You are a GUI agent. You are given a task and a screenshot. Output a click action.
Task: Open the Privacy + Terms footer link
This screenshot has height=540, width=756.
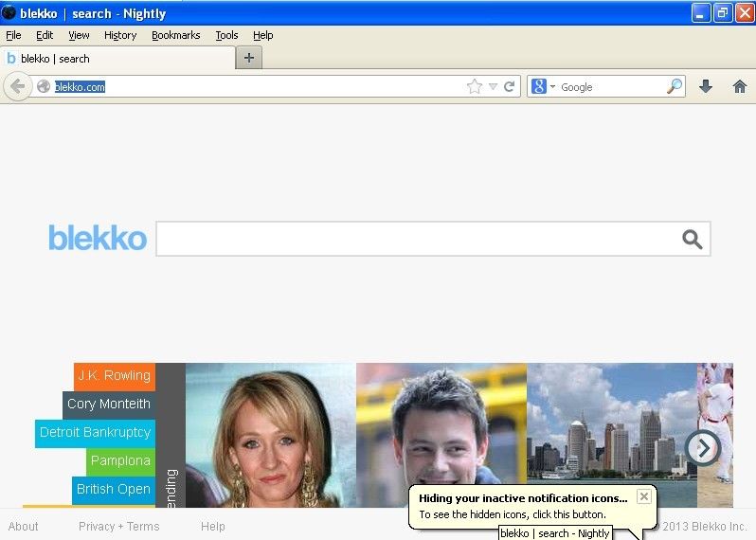[x=119, y=526]
